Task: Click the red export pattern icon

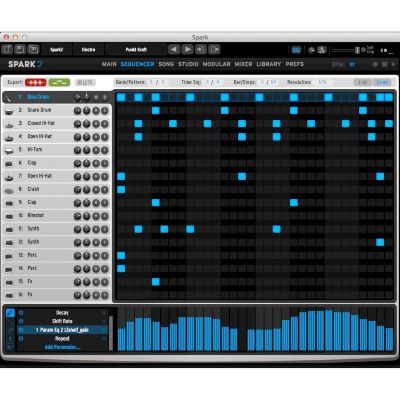Action: 36,82
